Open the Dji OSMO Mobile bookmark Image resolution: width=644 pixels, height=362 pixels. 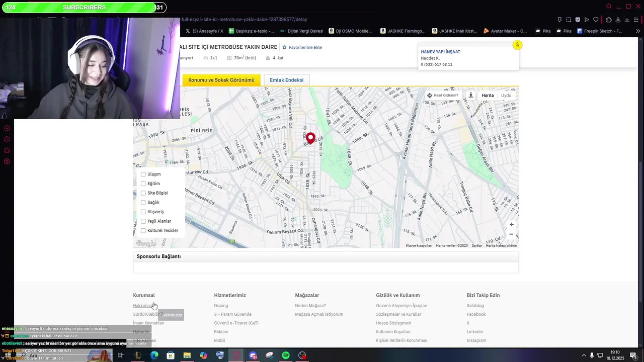click(350, 31)
